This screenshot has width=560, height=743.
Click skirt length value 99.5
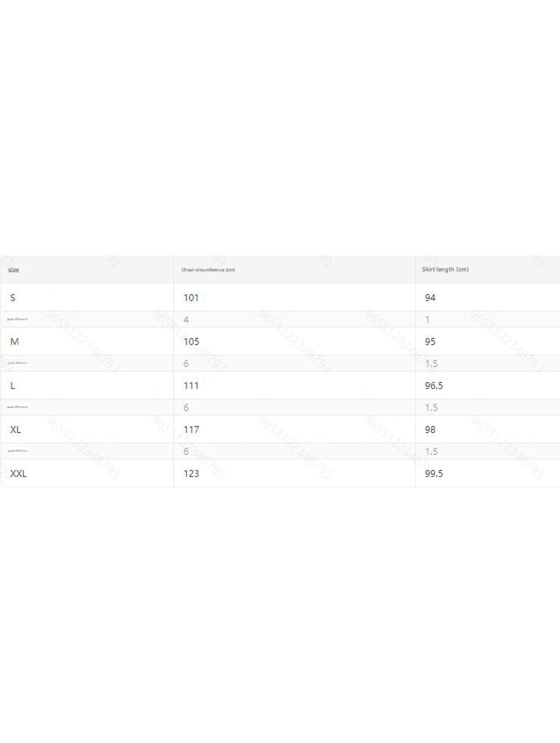point(434,473)
